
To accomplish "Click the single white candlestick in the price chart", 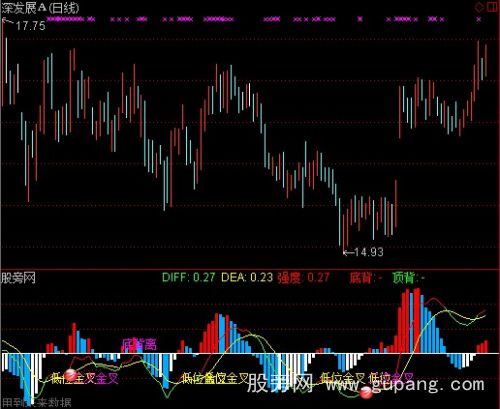I will pyautogui.click(x=249, y=95).
